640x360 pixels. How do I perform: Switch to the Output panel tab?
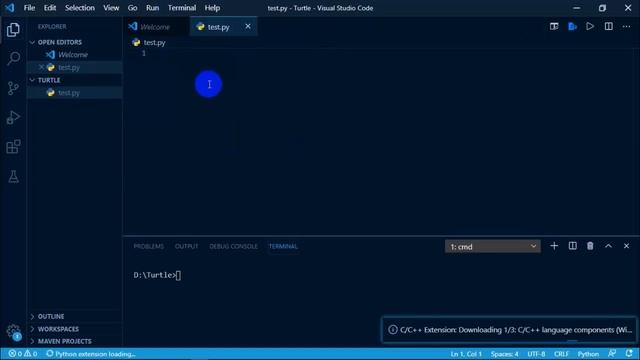pyautogui.click(x=187, y=246)
